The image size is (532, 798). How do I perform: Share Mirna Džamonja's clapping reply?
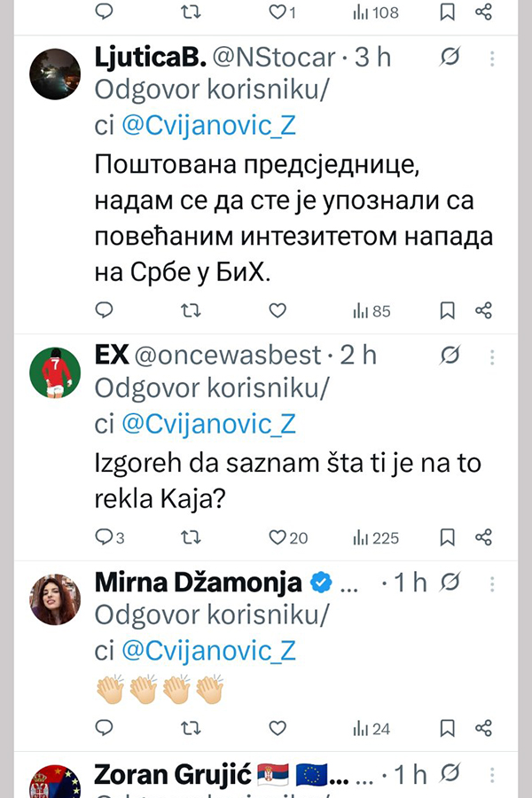[483, 729]
